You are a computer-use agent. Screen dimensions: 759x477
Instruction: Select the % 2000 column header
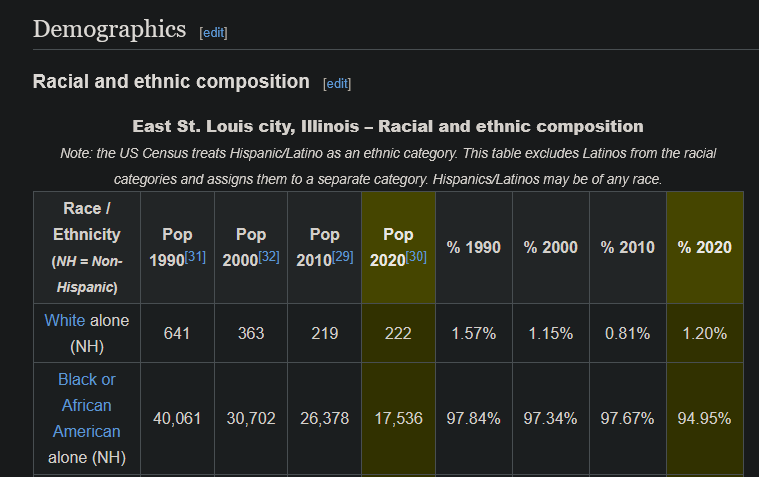tap(551, 247)
